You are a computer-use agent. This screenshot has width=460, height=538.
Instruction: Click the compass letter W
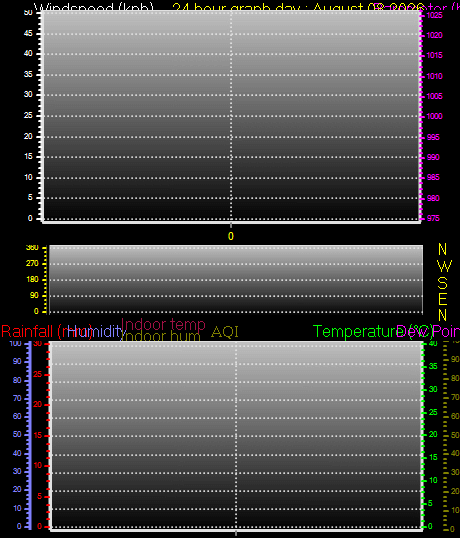point(445,266)
